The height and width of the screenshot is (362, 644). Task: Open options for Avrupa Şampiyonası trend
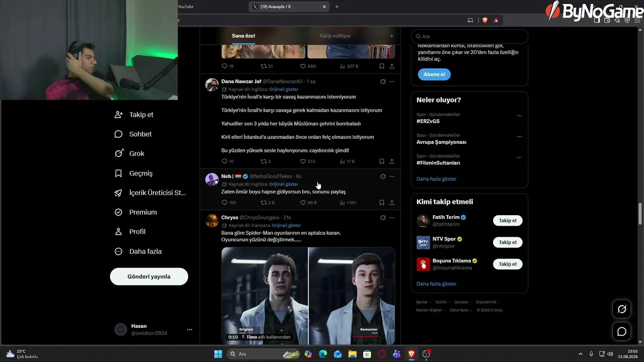(519, 136)
